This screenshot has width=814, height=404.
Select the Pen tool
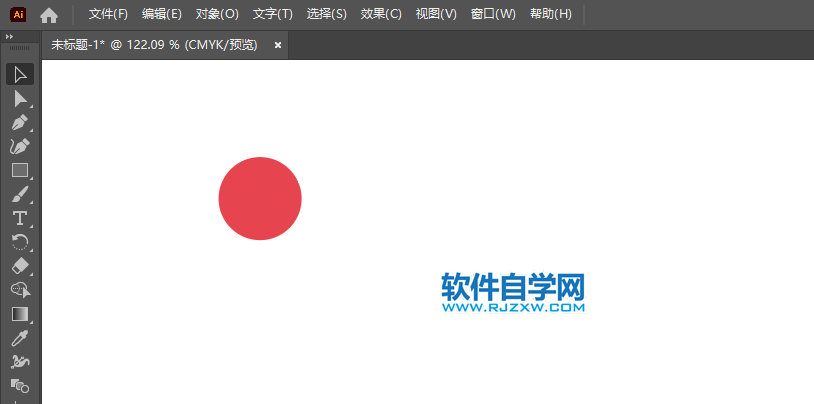(20, 123)
